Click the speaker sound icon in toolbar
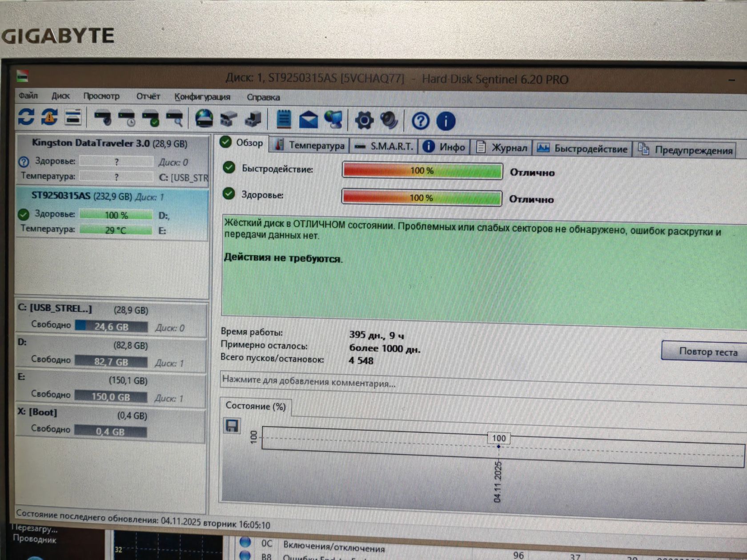The height and width of the screenshot is (560, 747). (389, 120)
